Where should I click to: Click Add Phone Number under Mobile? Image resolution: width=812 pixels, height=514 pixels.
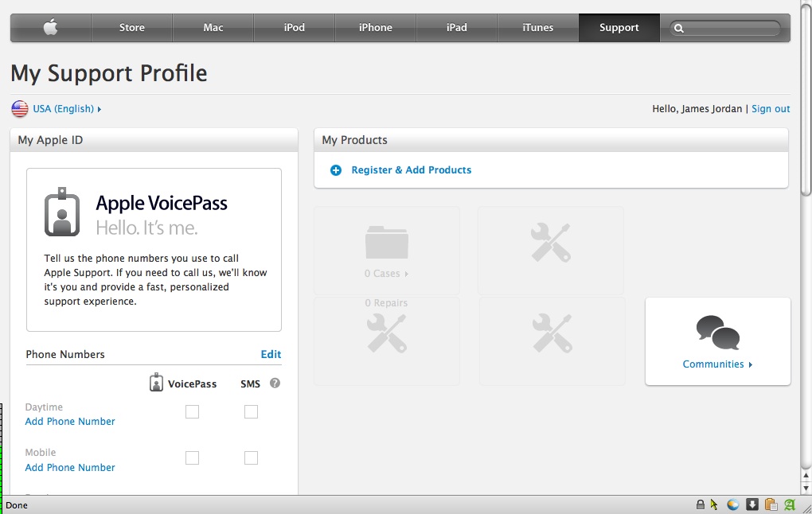(x=70, y=467)
